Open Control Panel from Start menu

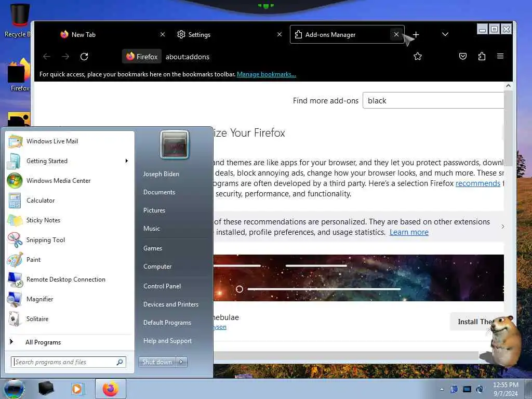[162, 286]
